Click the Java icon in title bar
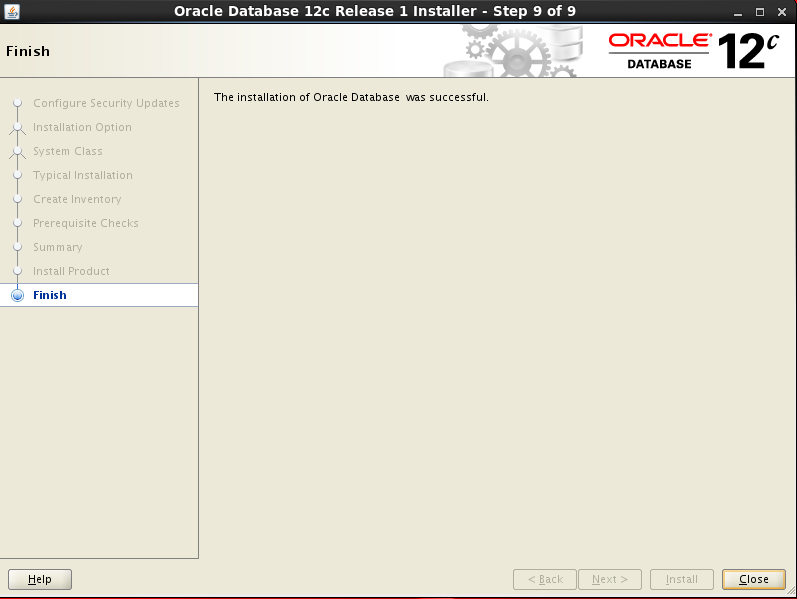The width and height of the screenshot is (797, 599). pos(12,11)
